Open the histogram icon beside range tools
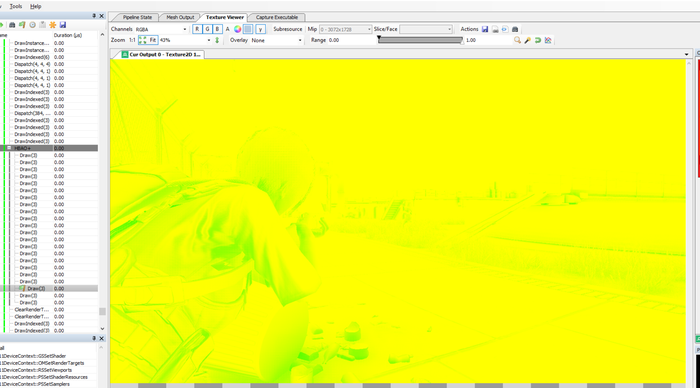Screen dimensions: 700x388 (548, 40)
